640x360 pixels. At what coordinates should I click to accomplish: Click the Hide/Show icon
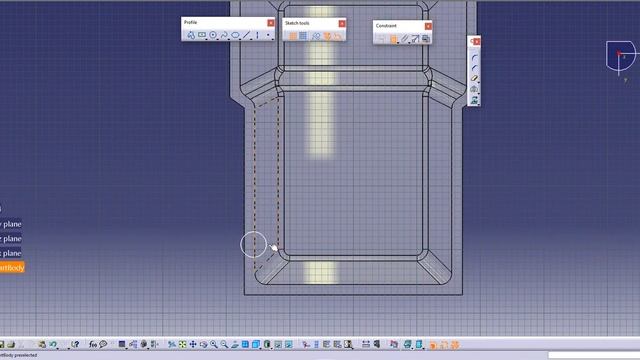click(x=278, y=344)
